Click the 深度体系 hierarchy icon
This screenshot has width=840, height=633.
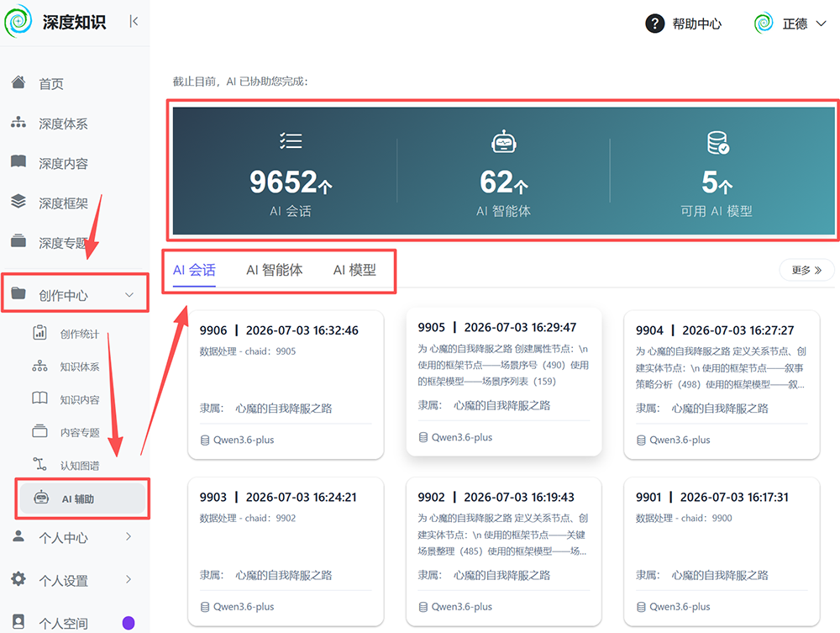coord(18,122)
